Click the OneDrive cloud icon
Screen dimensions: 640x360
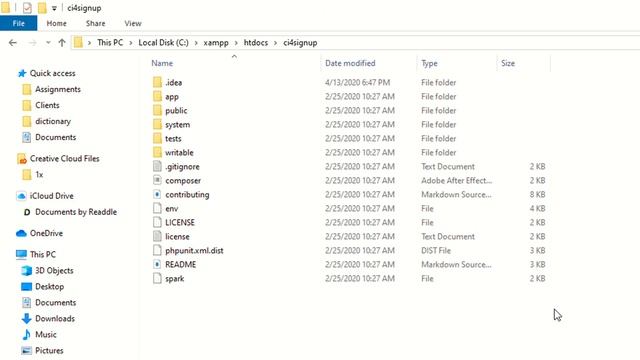pyautogui.click(x=21, y=233)
